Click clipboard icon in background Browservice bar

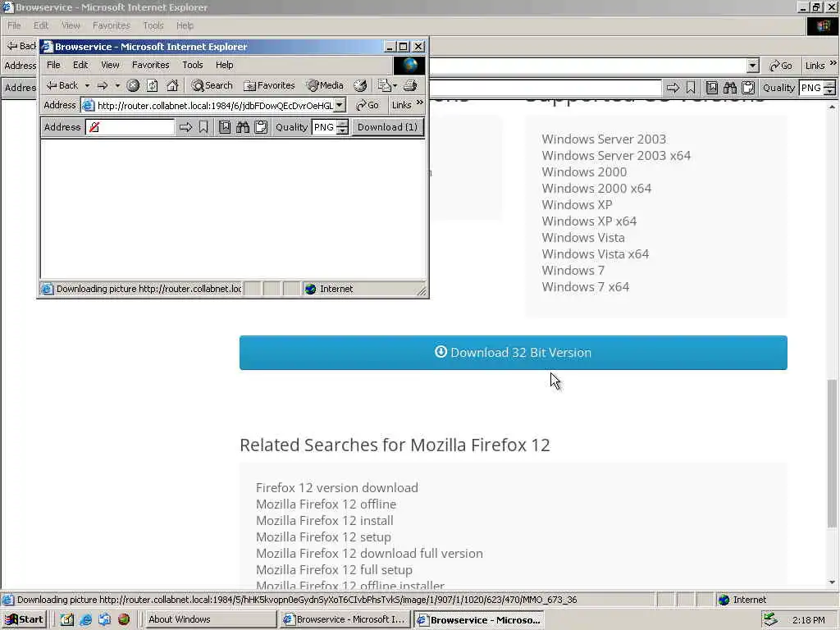(x=748, y=88)
